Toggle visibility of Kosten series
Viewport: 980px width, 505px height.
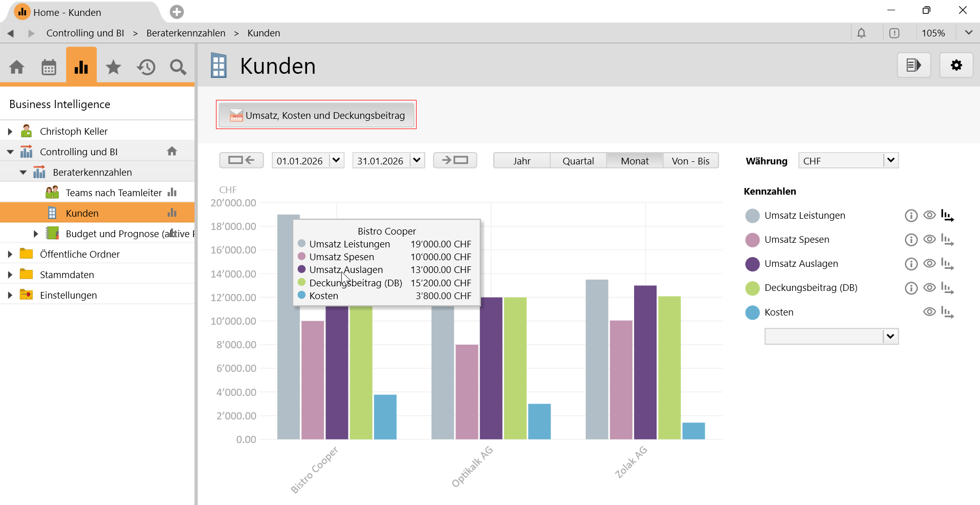pyautogui.click(x=929, y=312)
